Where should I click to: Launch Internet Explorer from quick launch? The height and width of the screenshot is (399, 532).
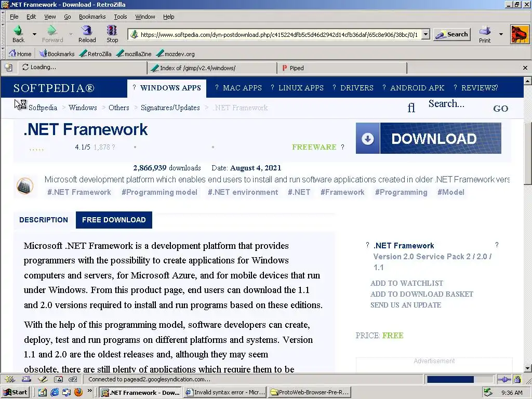tap(54, 393)
